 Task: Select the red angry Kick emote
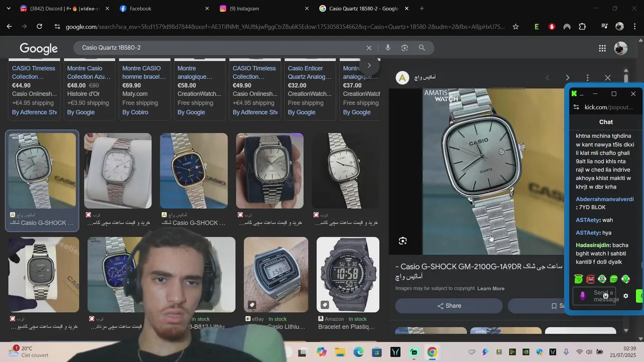pos(591,279)
